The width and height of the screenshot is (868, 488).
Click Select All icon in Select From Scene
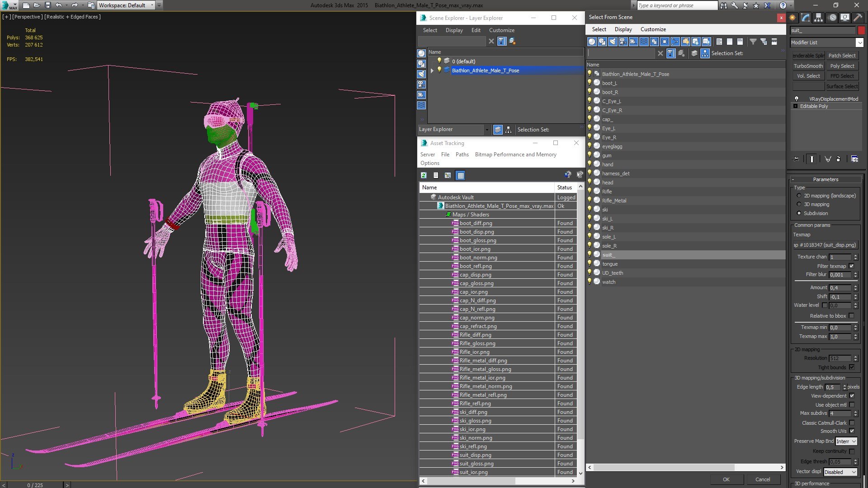(719, 42)
